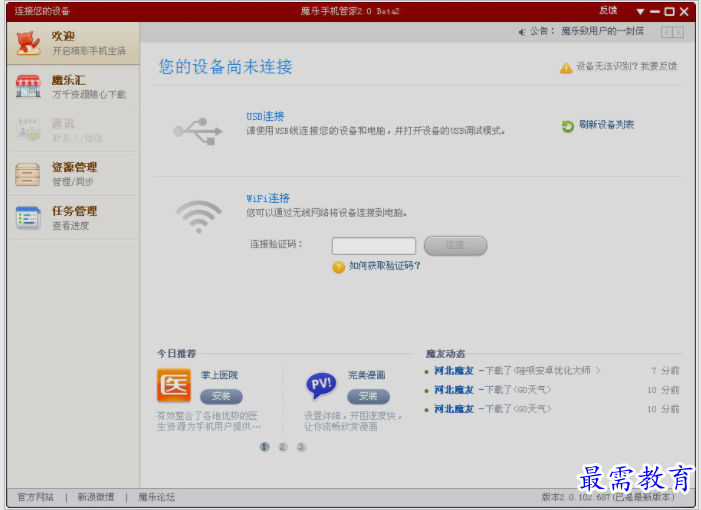Click the 通讯 contacts icon
This screenshot has width=701, height=510.
tap(28, 130)
